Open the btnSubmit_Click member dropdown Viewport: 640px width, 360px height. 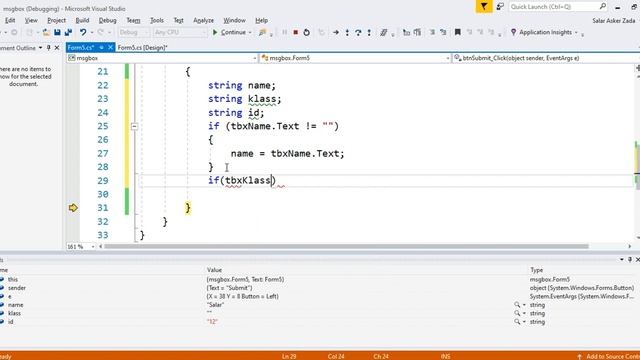[546, 58]
